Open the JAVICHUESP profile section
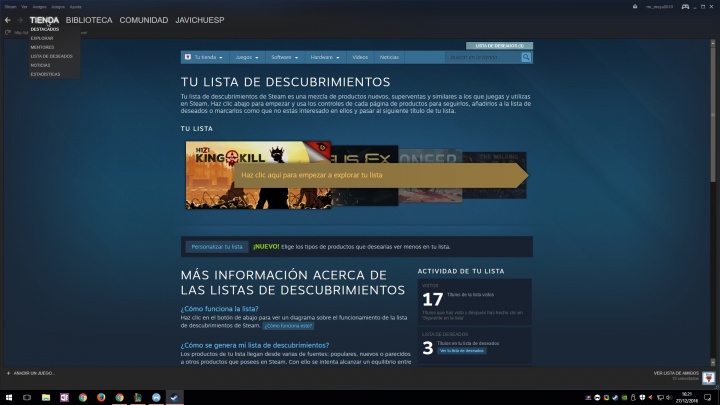This screenshot has width=720, height=405. 200,20
